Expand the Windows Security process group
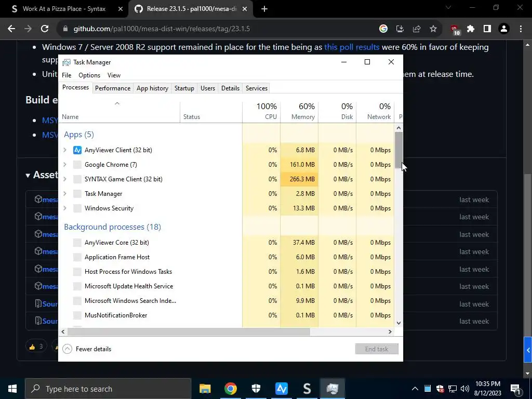Screen dimensions: 532x399 click(x=65, y=208)
